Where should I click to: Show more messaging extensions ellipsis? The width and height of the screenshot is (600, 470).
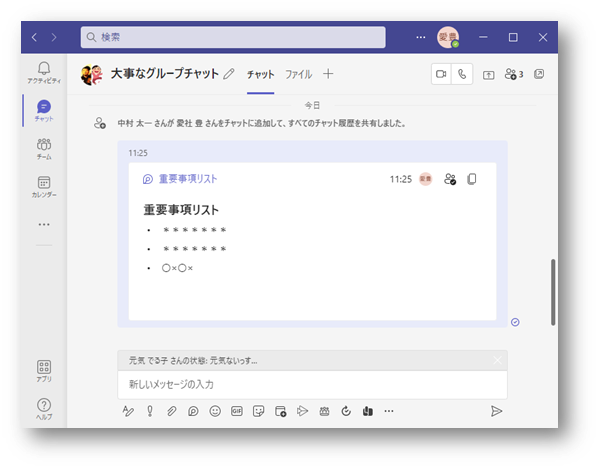389,411
